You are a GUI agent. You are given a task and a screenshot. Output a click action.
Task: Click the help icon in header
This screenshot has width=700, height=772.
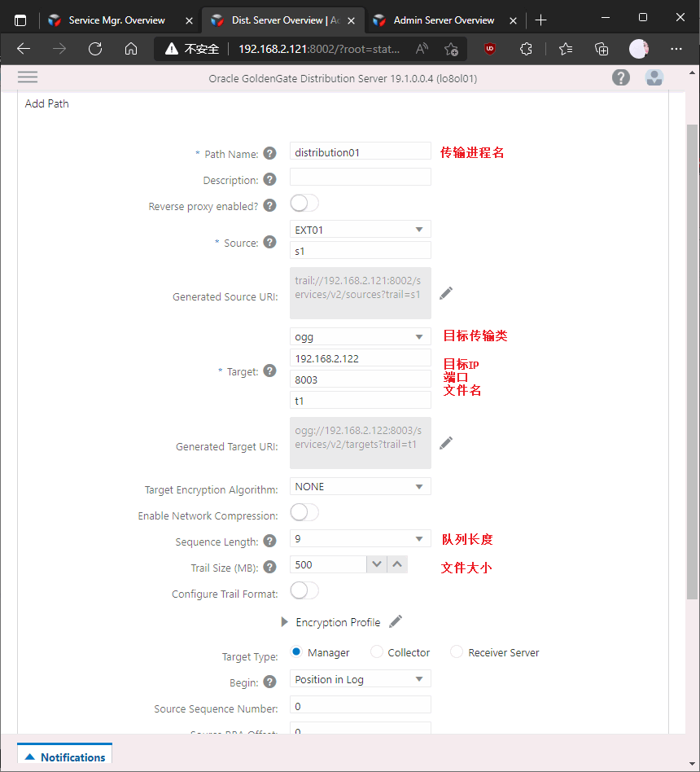coord(621,77)
